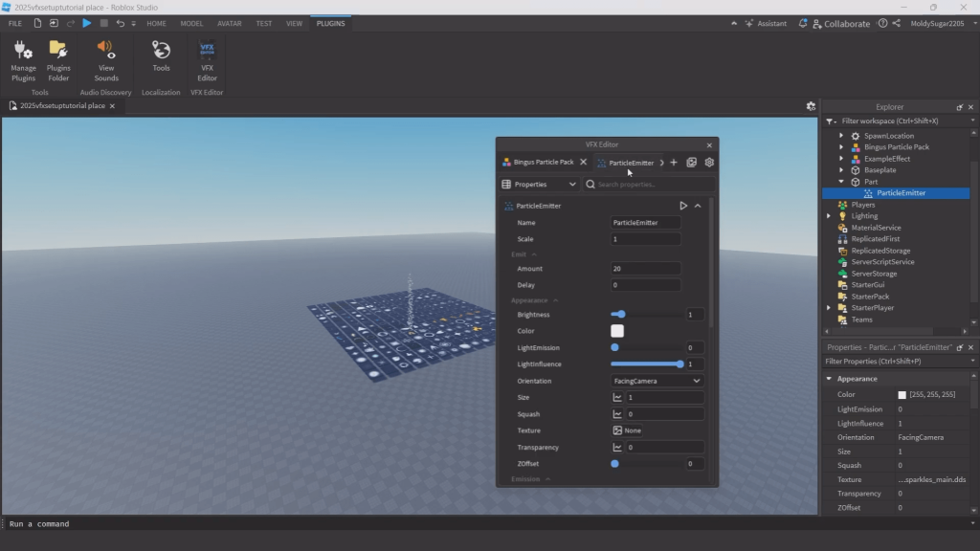This screenshot has width=980, height=551.
Task: Click the new file icon in quick access toolbar
Action: pos(37,23)
